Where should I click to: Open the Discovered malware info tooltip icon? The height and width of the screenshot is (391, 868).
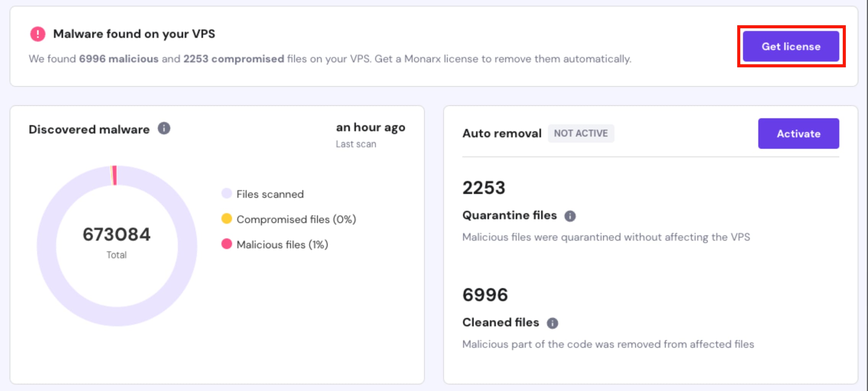[164, 129]
